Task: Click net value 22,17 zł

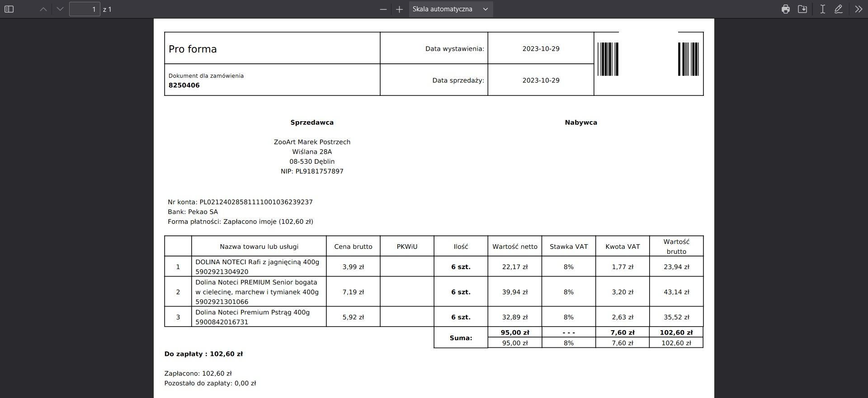Action: click(515, 267)
